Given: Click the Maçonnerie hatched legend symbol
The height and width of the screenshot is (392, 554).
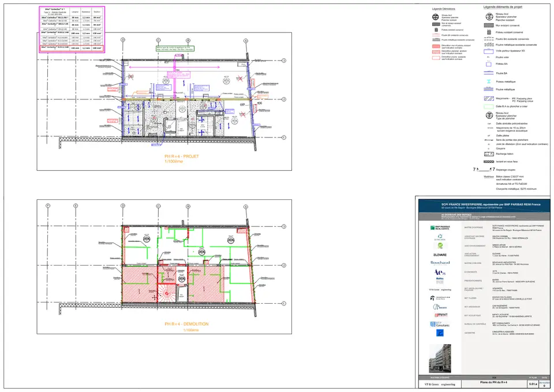Looking at the screenshot, I should (489, 99).
